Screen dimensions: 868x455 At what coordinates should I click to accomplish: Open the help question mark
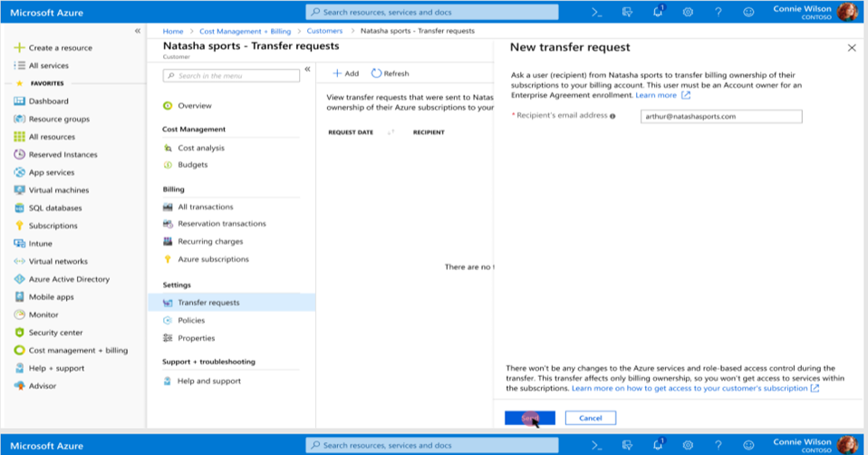[718, 12]
